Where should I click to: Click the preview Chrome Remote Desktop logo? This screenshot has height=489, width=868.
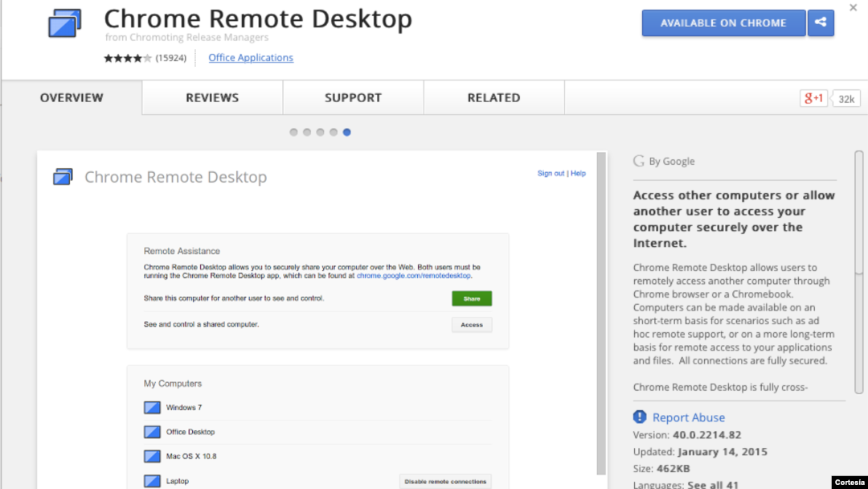[x=63, y=177]
